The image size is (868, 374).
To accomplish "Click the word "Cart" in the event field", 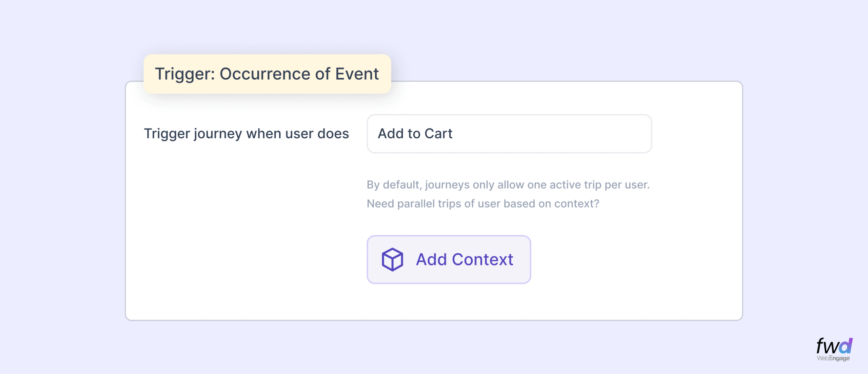I will (x=438, y=134).
